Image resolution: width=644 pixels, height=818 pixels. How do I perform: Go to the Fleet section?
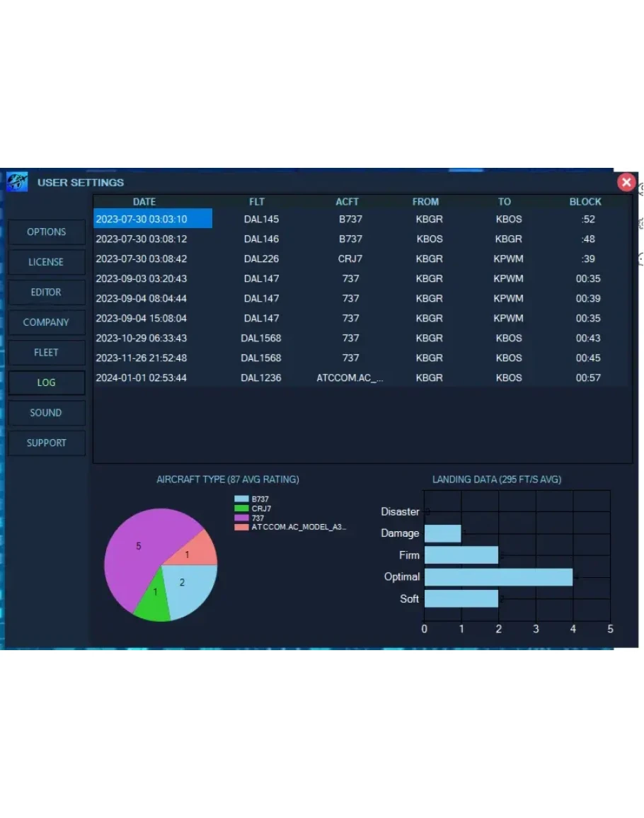click(47, 353)
